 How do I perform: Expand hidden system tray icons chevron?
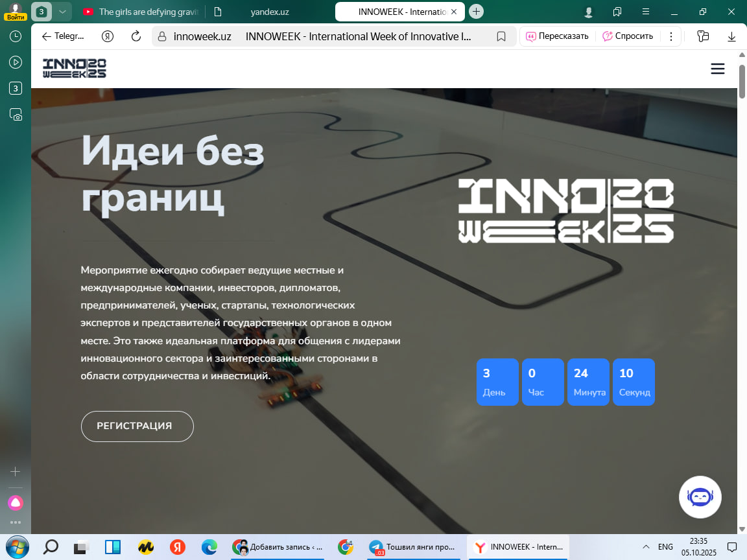(646, 547)
